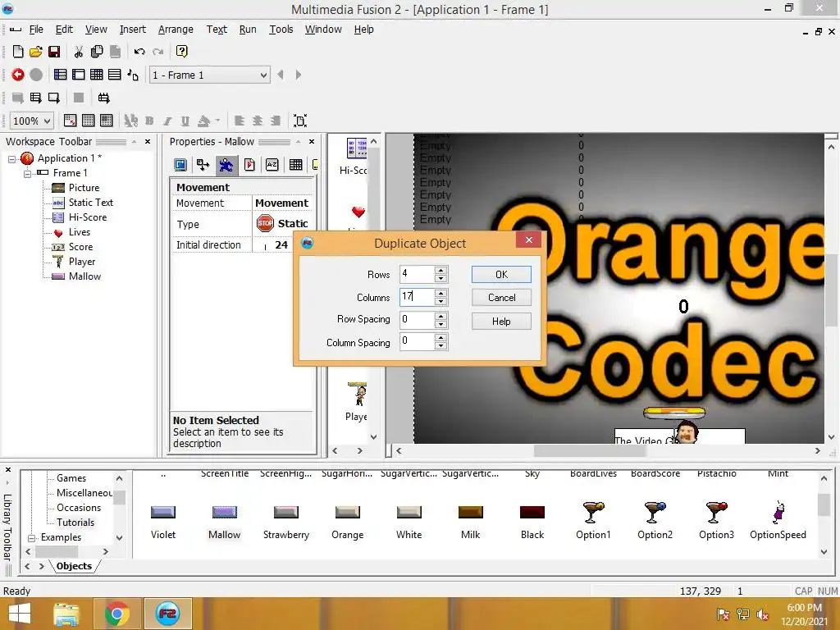Open the Arrange menu
The width and height of the screenshot is (840, 630).
(x=176, y=30)
